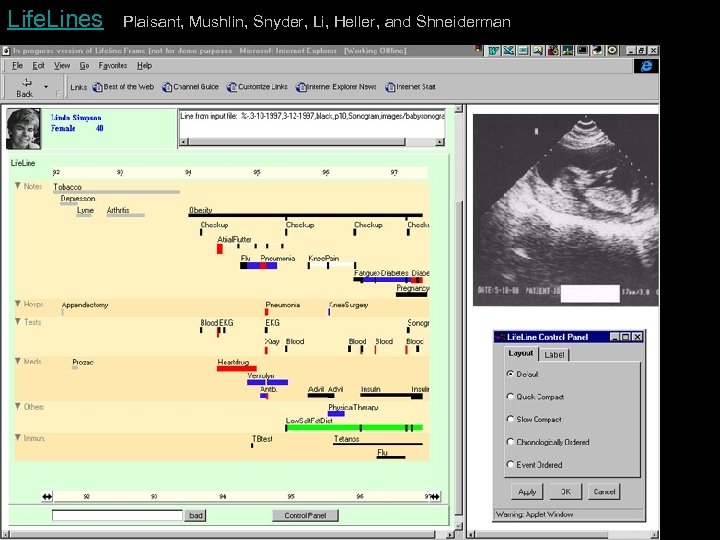Click the text box left scroll arrow

[183, 142]
